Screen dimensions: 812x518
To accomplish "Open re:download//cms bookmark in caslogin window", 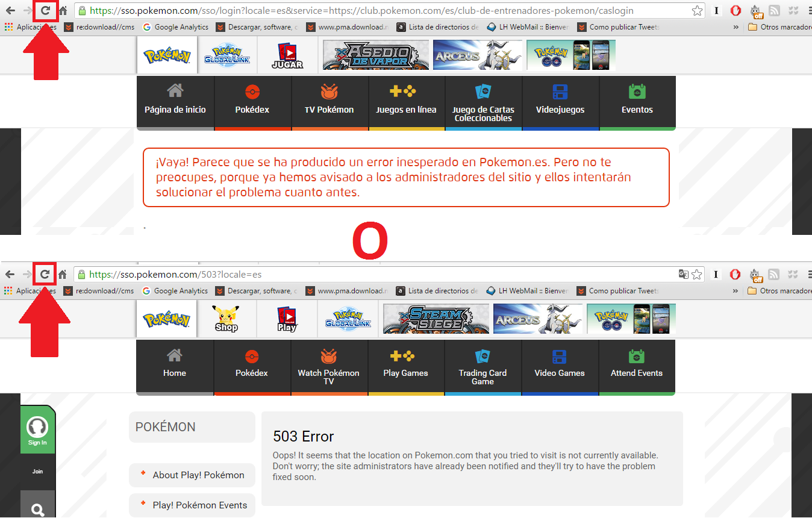I will [99, 27].
